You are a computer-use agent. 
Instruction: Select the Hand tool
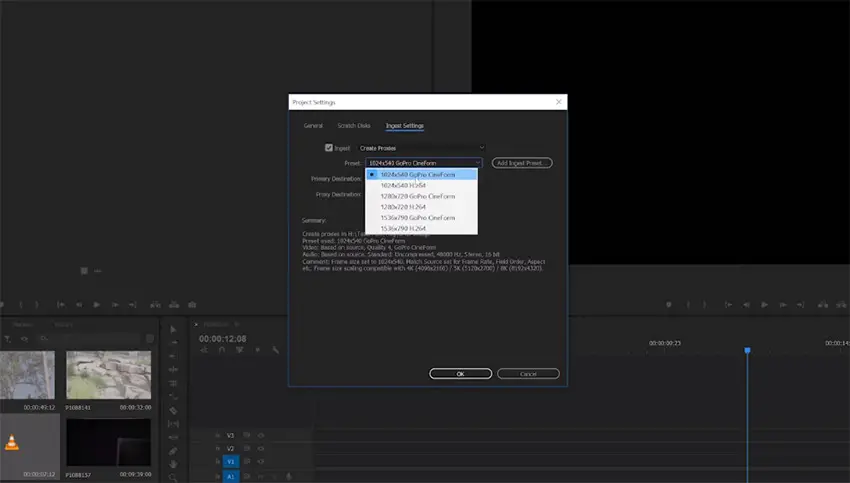point(173,464)
